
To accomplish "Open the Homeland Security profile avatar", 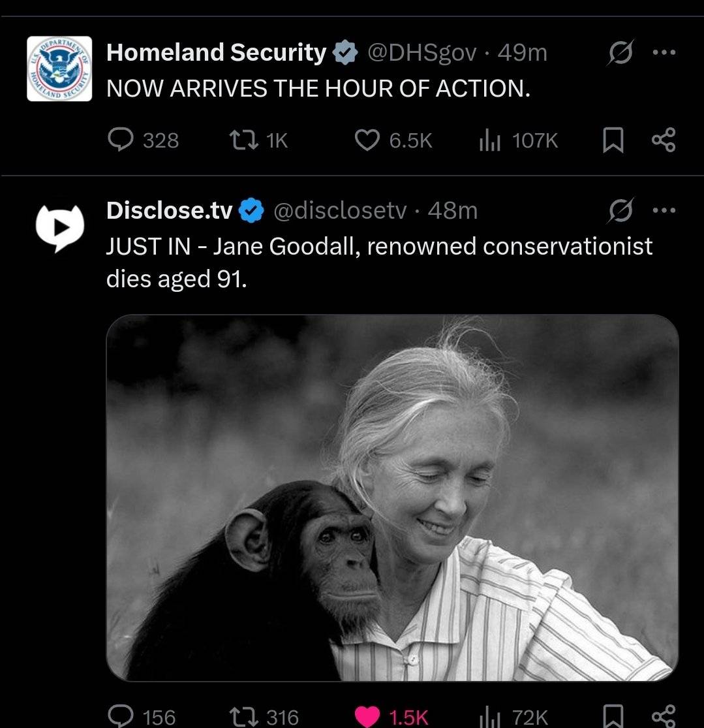I will 59,69.
